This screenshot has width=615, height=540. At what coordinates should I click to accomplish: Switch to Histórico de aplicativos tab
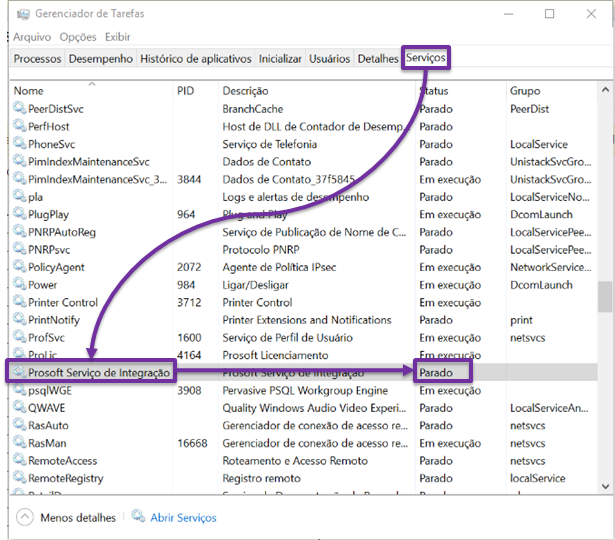click(x=196, y=59)
